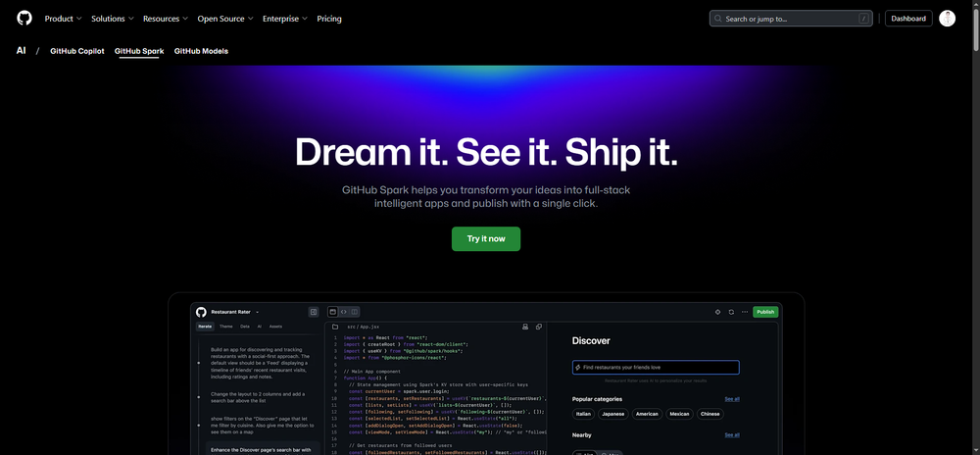Expand the Open Source menu
This screenshot has height=455, width=980.
point(225,19)
